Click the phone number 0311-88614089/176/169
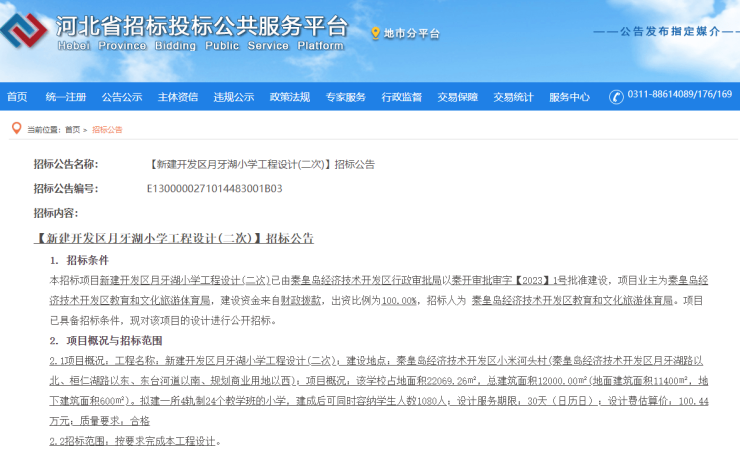740x451 pixels. pyautogui.click(x=679, y=94)
